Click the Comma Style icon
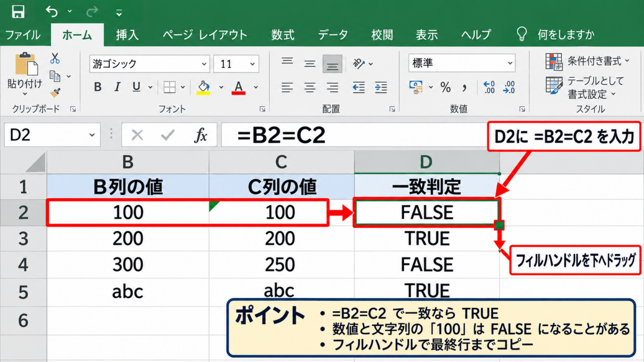 tap(465, 88)
